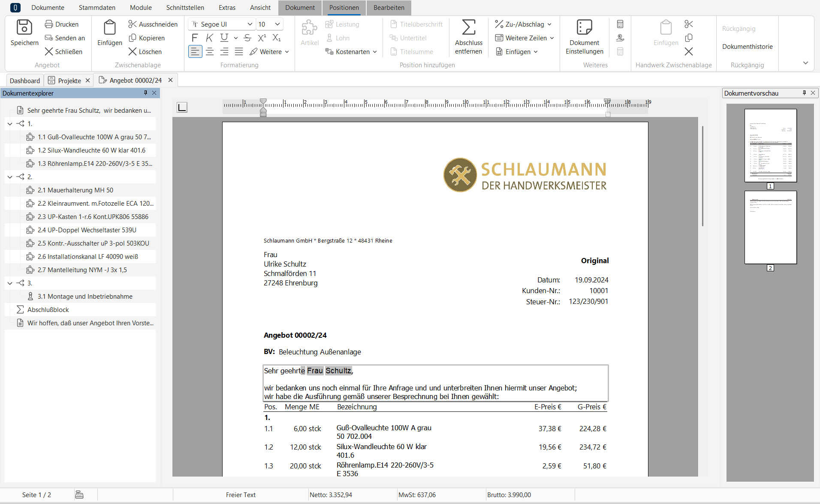The width and height of the screenshot is (820, 504).
Task: Open the Zu-/Abschlag dropdown
Action: pyautogui.click(x=523, y=24)
